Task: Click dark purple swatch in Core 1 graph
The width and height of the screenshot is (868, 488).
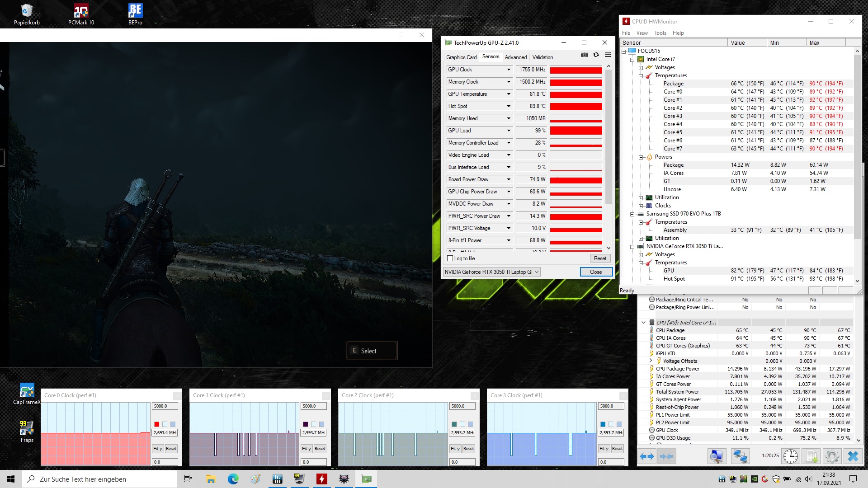Action: coord(305,424)
